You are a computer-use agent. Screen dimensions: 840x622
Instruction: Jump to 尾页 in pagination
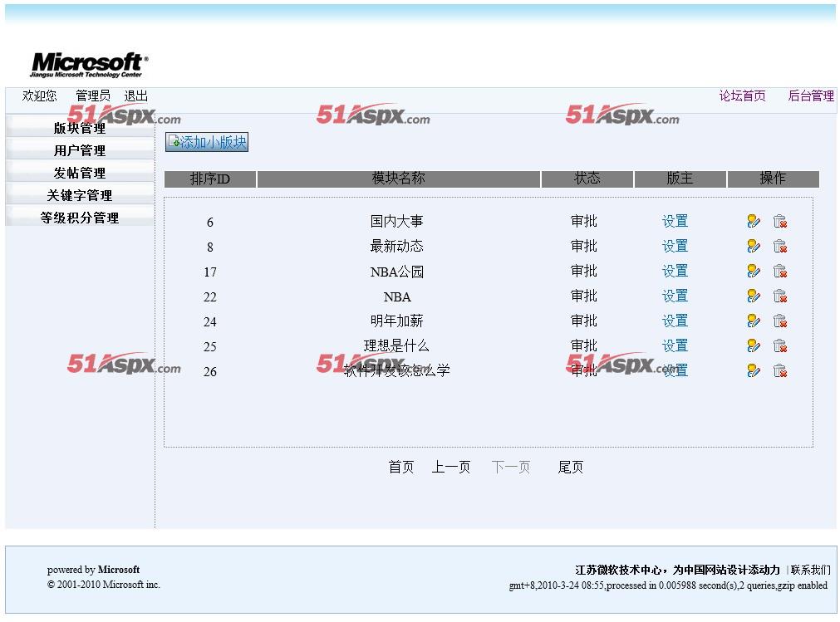click(570, 468)
